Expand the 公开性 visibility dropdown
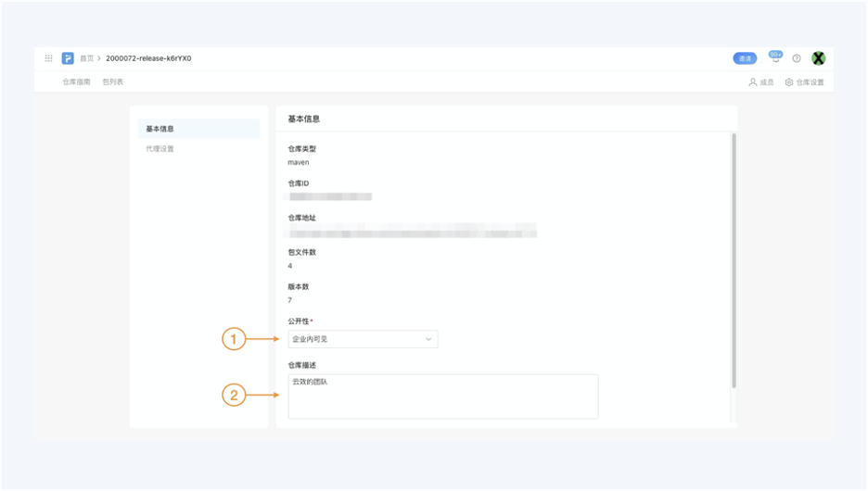The height and width of the screenshot is (491, 868). (362, 340)
